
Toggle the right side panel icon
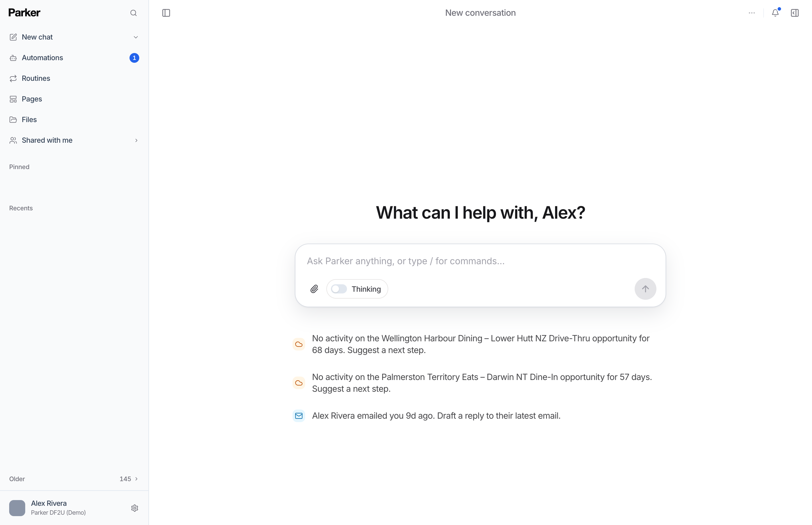pos(795,13)
